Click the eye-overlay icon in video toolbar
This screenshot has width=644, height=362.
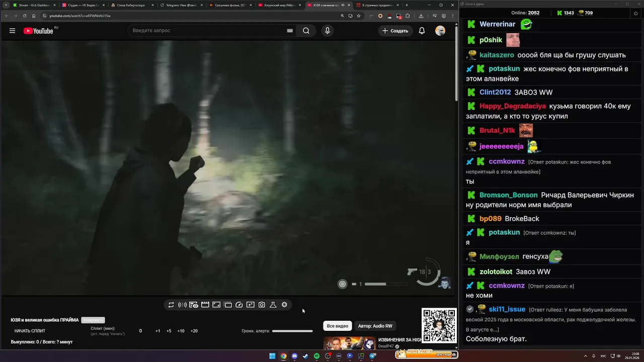click(x=194, y=305)
